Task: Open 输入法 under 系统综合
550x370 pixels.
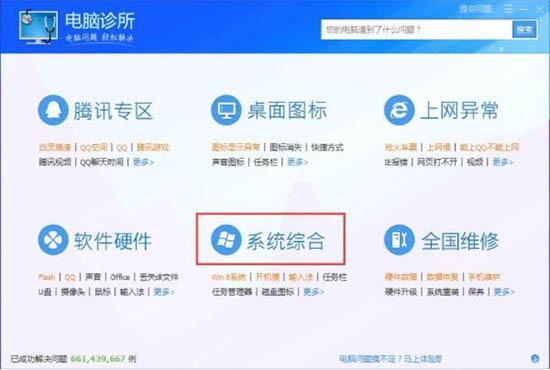Action: [x=301, y=277]
